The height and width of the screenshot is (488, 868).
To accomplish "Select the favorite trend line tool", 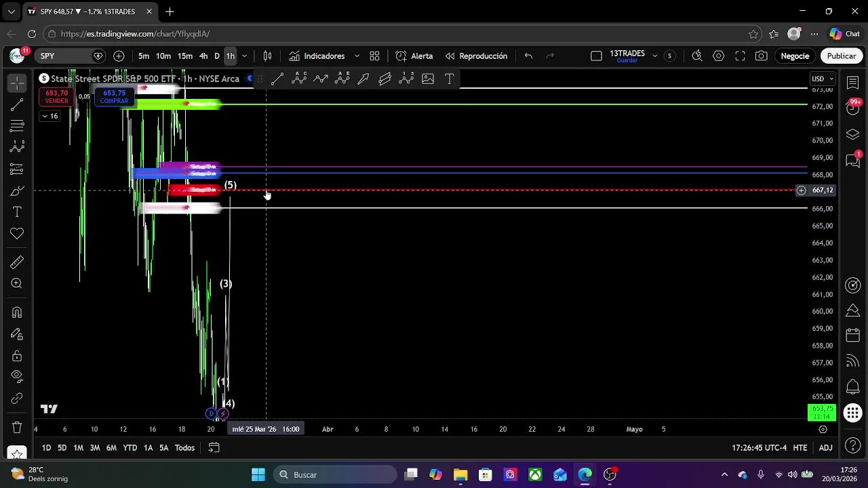I will (277, 79).
